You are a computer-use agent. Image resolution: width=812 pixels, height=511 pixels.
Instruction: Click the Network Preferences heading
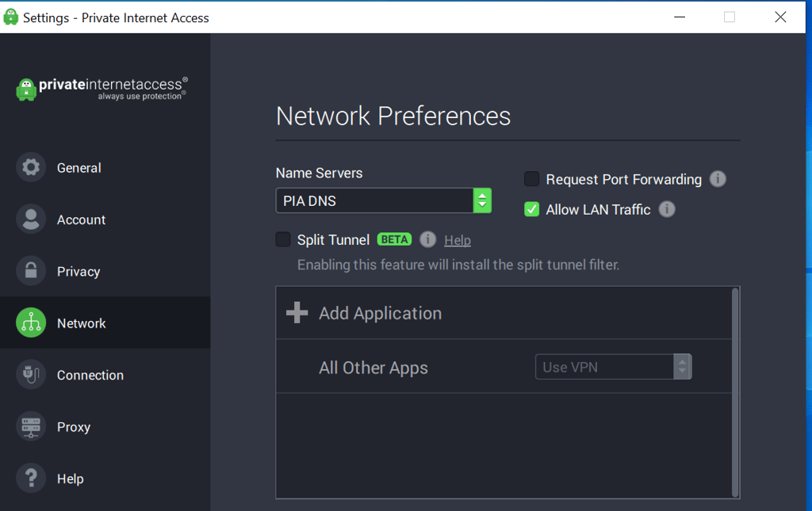393,116
